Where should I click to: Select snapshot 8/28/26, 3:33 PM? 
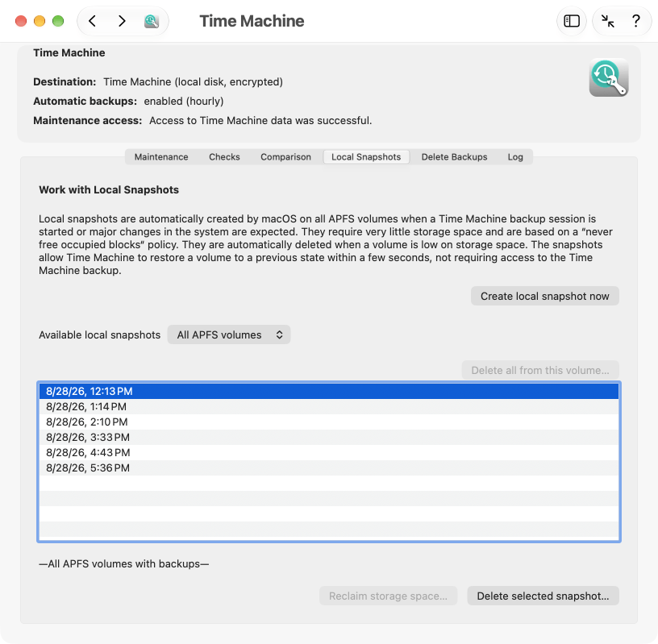[329, 437]
